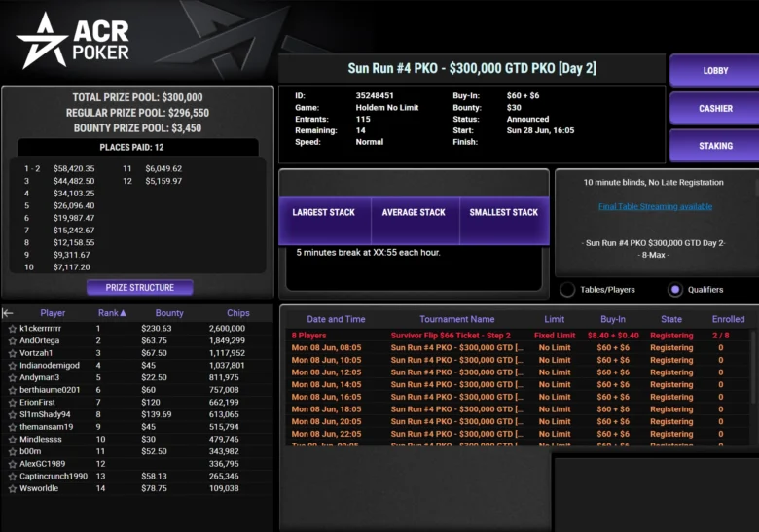Click the $44,482.50 third-place payout
Image resolution: width=759 pixels, height=532 pixels.
coord(74,181)
